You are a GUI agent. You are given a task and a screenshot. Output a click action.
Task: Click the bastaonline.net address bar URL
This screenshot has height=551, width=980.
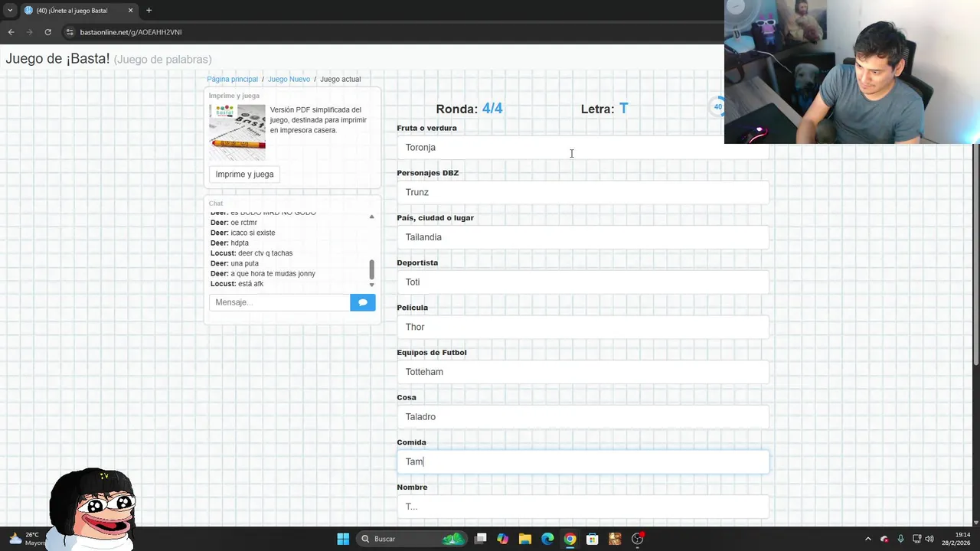pyautogui.click(x=131, y=32)
